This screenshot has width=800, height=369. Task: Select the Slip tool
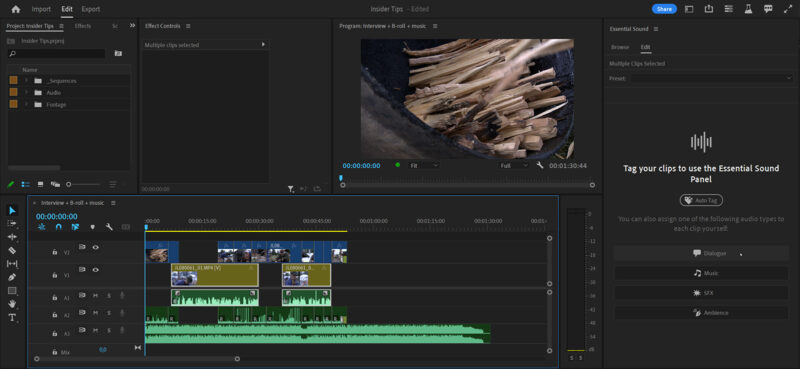[x=12, y=263]
